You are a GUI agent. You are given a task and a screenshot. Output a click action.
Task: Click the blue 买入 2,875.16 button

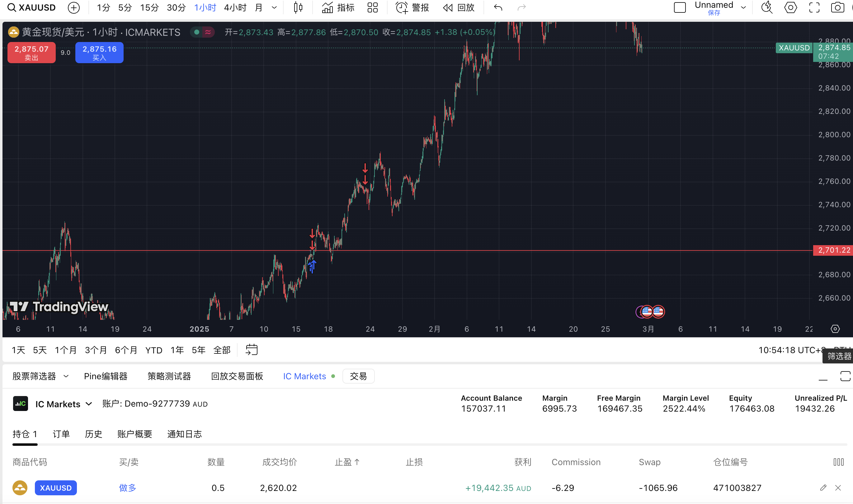99,53
